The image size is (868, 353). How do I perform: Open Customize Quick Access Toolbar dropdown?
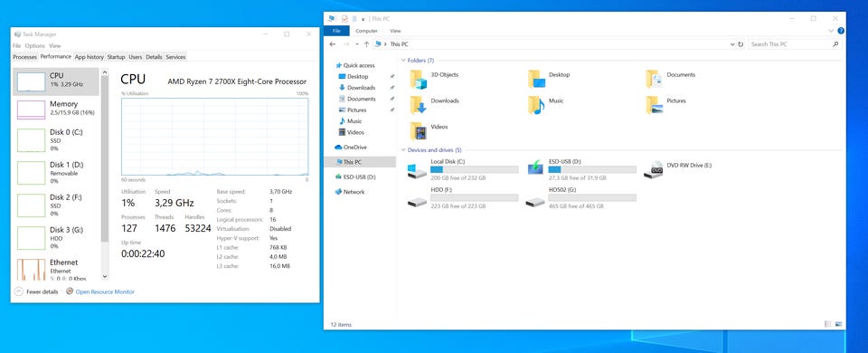point(363,19)
